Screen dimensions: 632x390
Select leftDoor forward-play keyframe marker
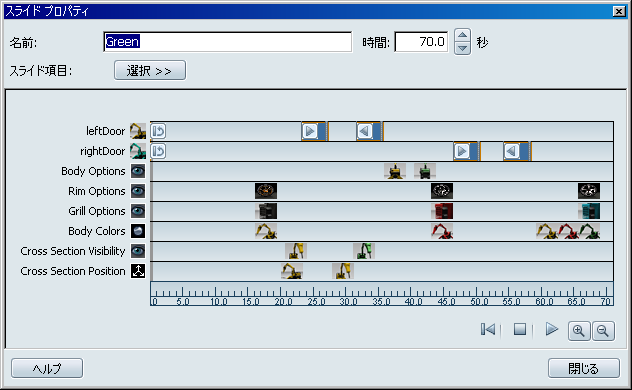pos(310,131)
